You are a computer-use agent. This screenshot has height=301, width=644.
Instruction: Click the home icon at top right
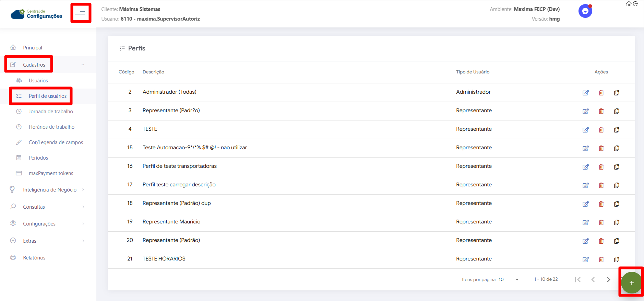point(629,4)
